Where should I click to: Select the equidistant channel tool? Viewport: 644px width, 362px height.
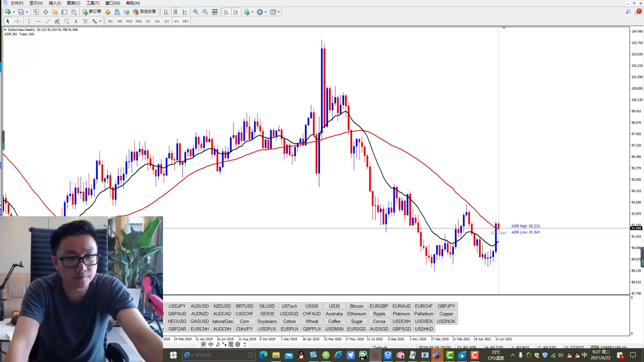tap(57, 21)
